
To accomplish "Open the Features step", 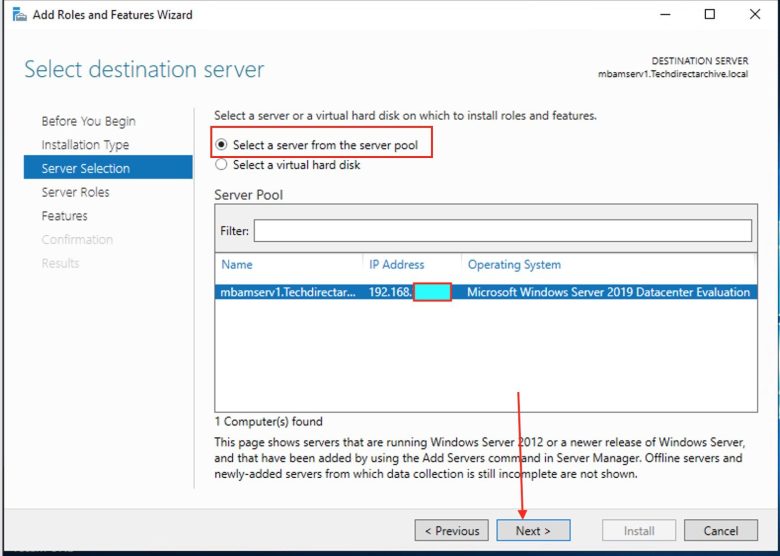I will pos(64,216).
